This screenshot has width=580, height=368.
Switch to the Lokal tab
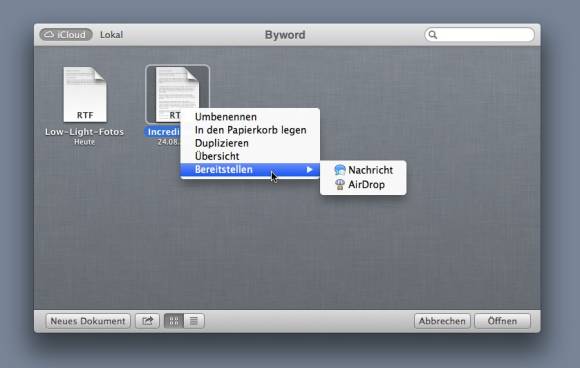tap(111, 35)
